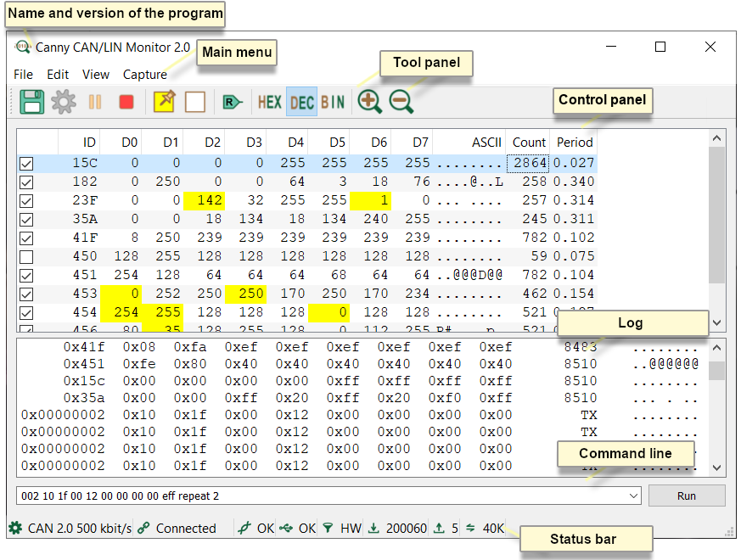
Task: Click the D4 column header
Action: (288, 143)
